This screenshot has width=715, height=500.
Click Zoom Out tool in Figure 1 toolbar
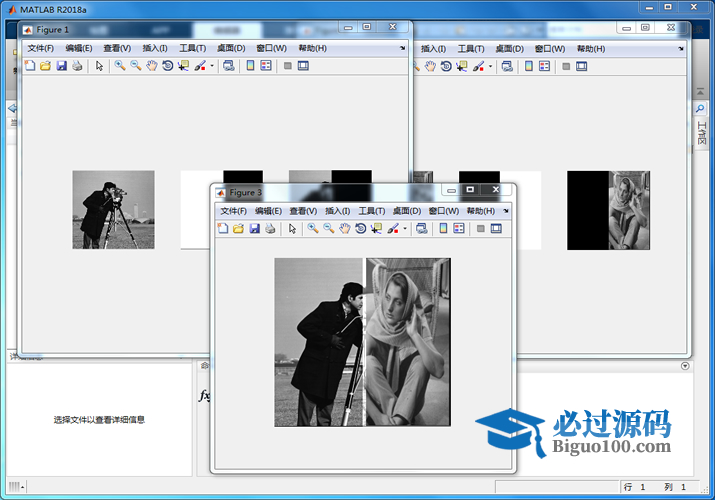point(135,66)
